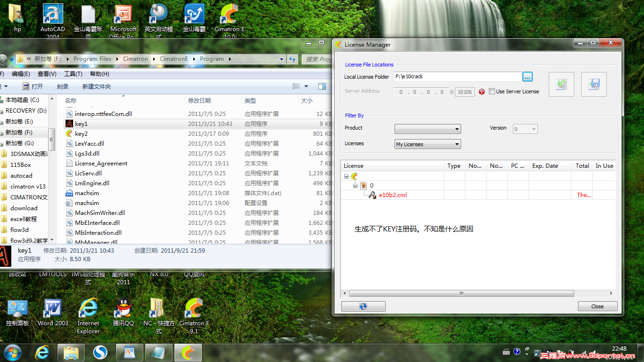Sort by Exp. Date column header
The image size is (644, 362).
[550, 166]
